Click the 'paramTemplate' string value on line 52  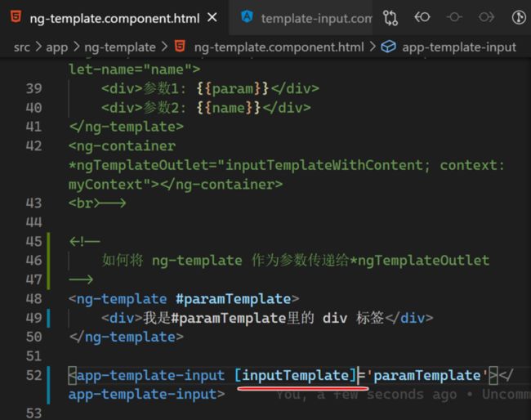pyautogui.click(x=426, y=375)
